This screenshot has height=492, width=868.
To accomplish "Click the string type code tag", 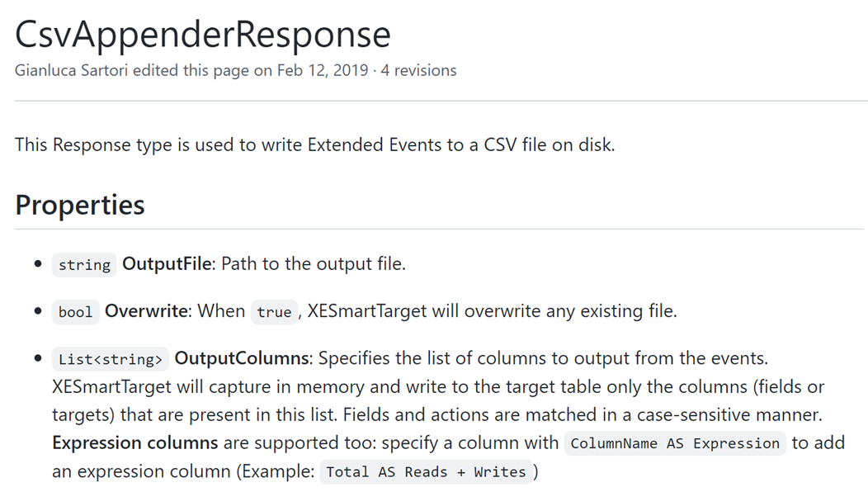I will point(84,264).
